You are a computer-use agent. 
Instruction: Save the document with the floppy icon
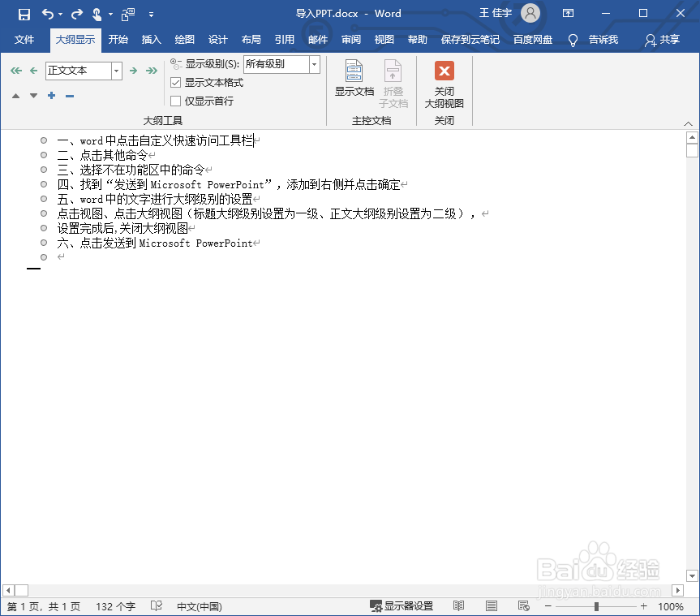coord(24,15)
